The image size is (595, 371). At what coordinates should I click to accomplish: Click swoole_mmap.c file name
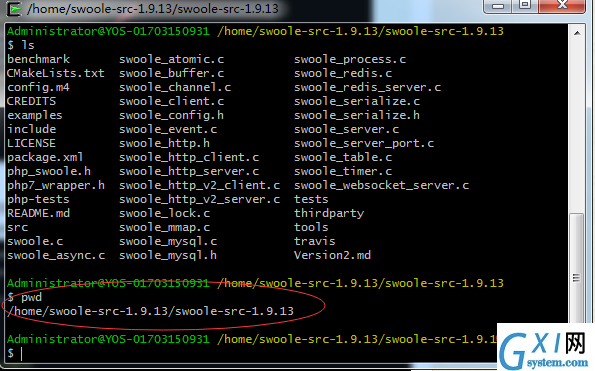coord(164,227)
